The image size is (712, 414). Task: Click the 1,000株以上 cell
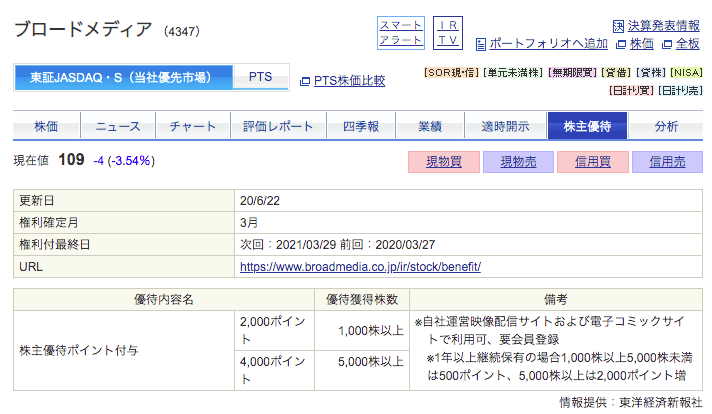click(x=362, y=330)
